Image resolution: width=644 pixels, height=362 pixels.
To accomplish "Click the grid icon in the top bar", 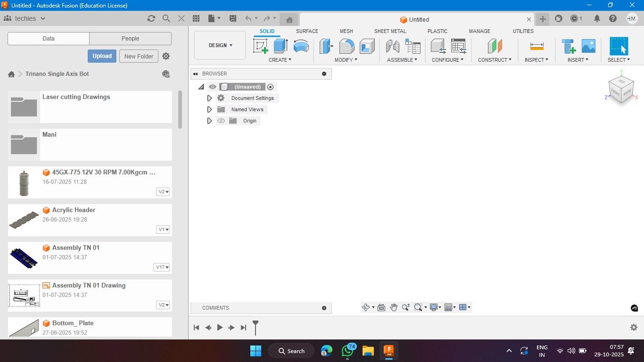I will [196, 18].
